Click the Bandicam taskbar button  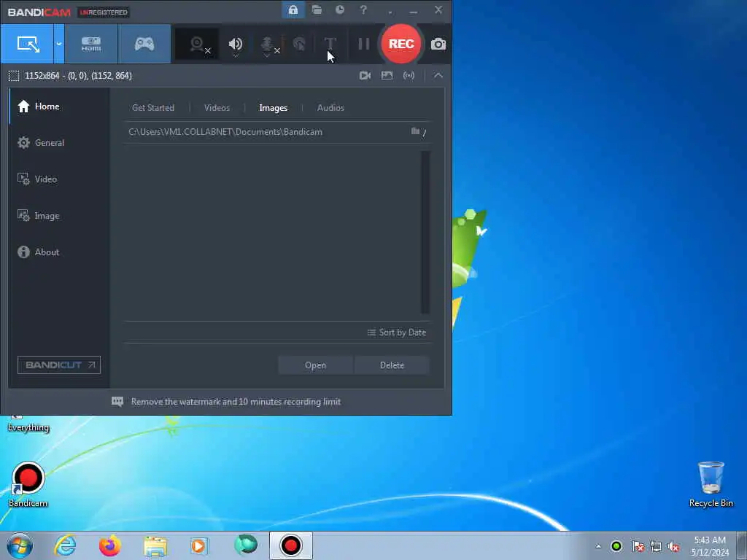coord(290,545)
